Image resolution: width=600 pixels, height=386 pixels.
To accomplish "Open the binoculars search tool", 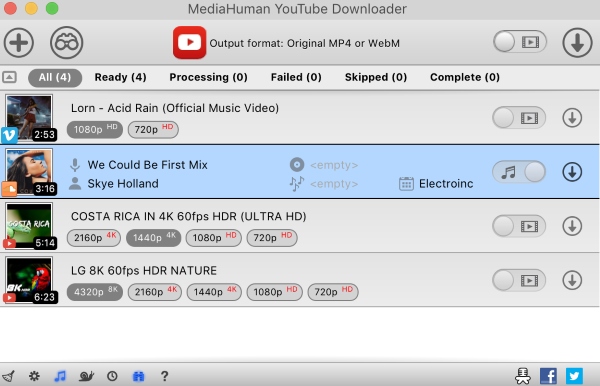I will point(67,42).
